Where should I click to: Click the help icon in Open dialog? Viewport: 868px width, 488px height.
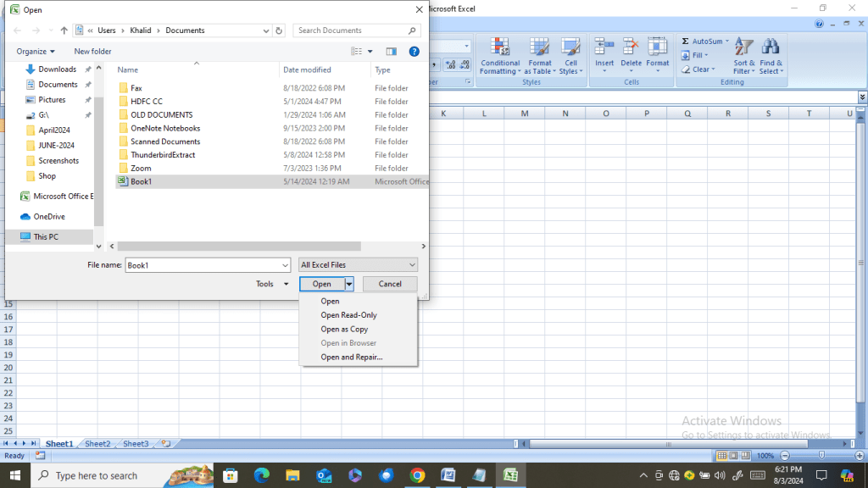(415, 52)
